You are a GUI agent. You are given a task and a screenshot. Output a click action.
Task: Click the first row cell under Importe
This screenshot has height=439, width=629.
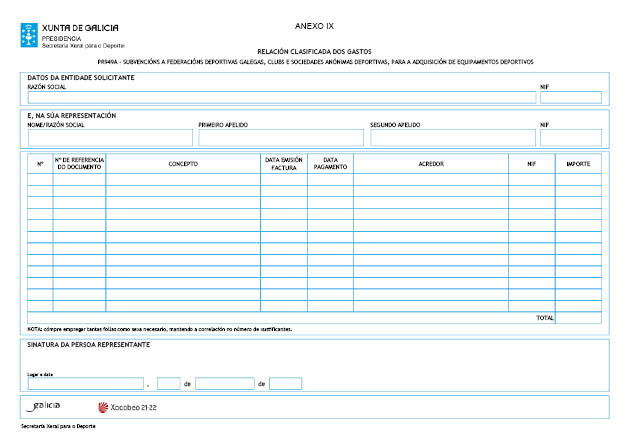click(x=579, y=179)
